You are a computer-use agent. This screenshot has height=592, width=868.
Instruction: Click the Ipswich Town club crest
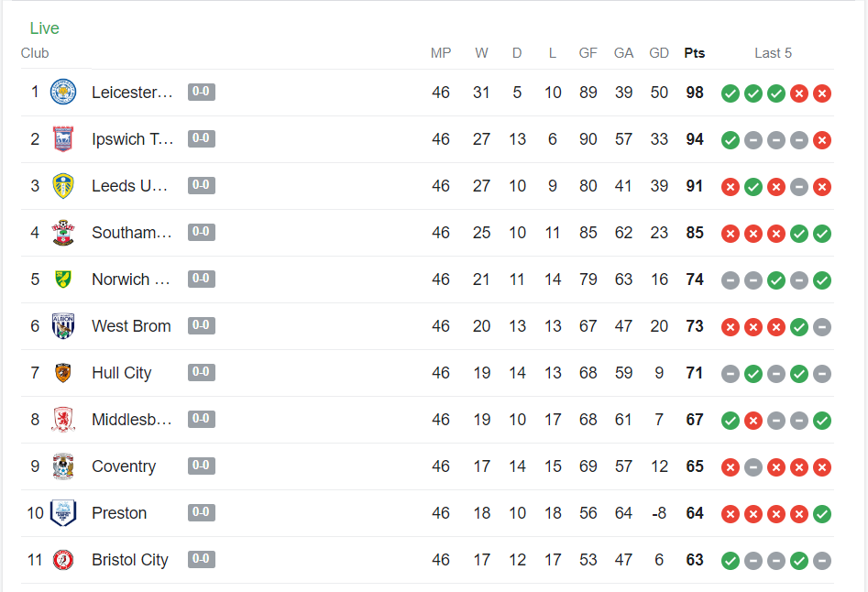63,139
